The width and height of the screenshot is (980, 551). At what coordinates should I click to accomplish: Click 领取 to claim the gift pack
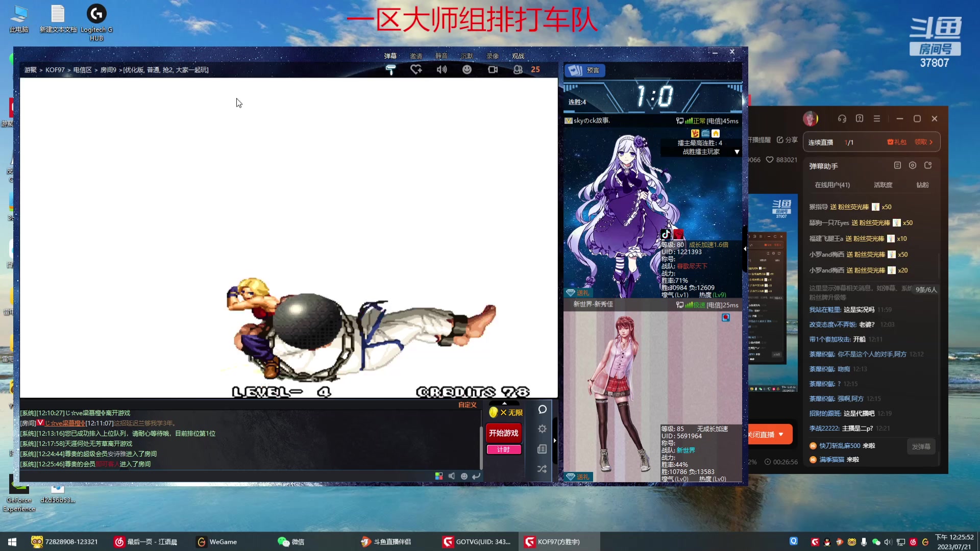(923, 142)
